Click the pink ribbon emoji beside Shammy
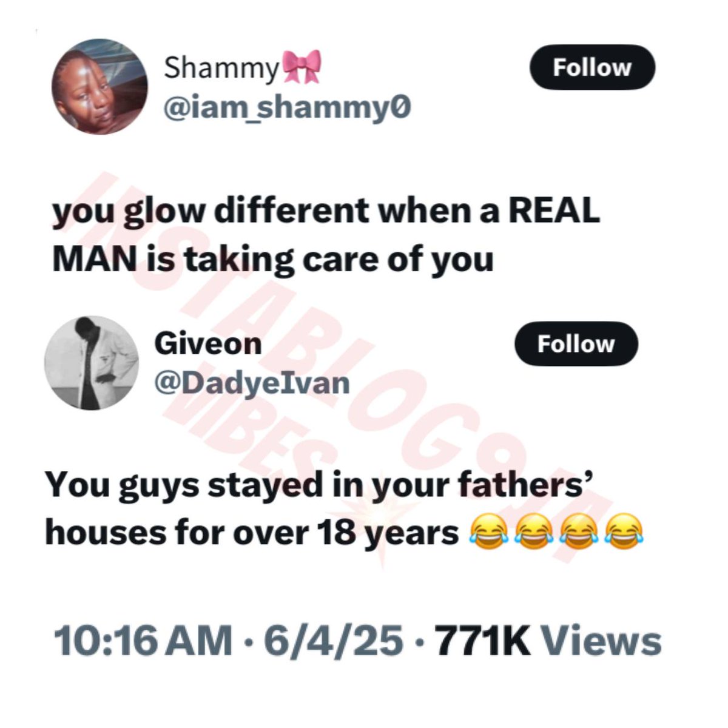This screenshot has height=728, width=728. point(300,67)
